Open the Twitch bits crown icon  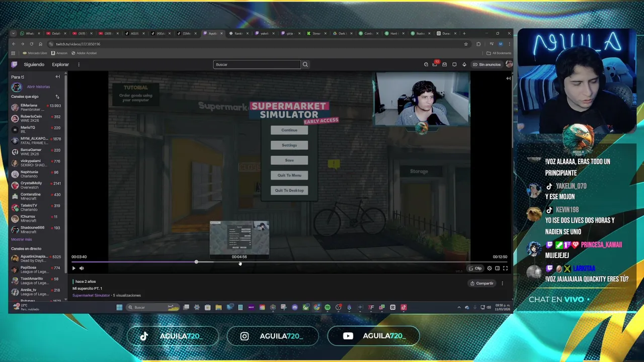tap(464, 64)
